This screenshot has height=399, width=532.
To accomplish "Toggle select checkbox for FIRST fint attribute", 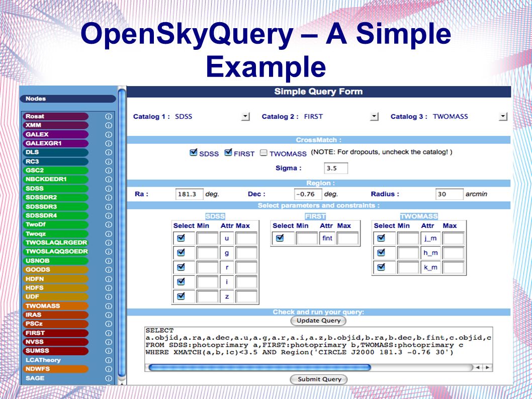I will coord(280,237).
